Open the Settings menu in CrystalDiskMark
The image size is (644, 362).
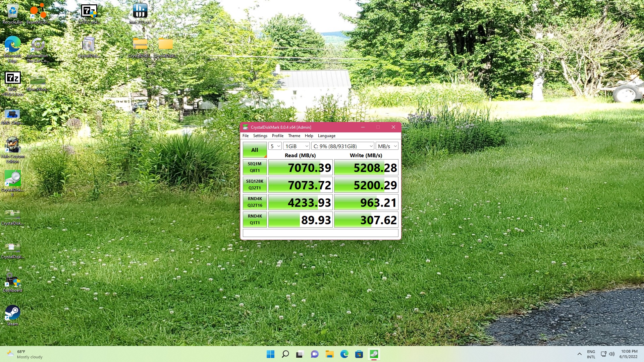(x=260, y=136)
